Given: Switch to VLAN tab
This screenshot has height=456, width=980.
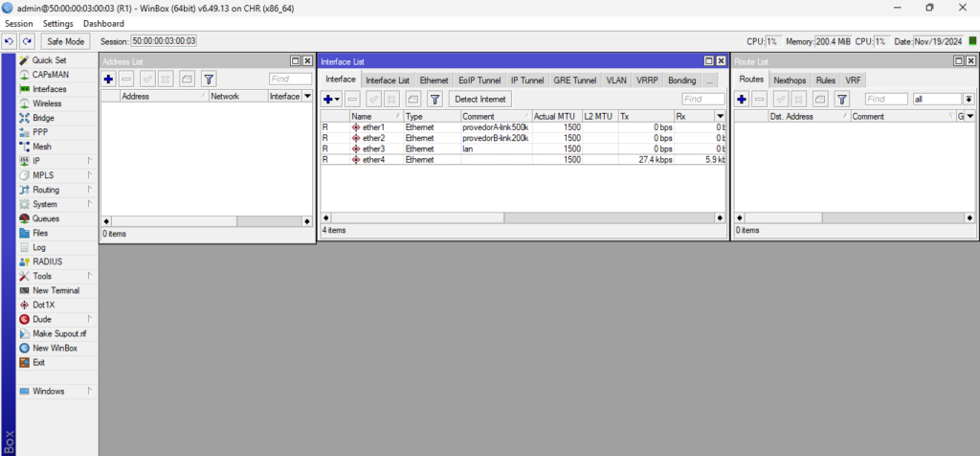Looking at the screenshot, I should 616,80.
